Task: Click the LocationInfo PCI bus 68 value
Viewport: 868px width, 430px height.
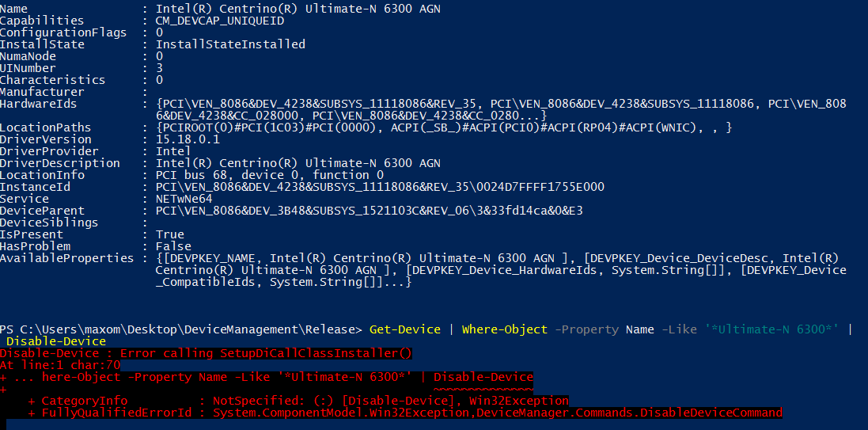Action: 270,175
